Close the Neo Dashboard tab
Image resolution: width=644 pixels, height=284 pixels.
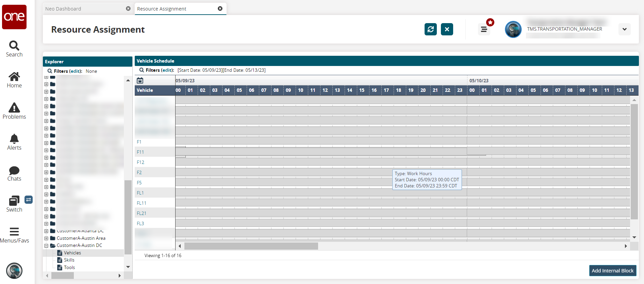(x=128, y=9)
